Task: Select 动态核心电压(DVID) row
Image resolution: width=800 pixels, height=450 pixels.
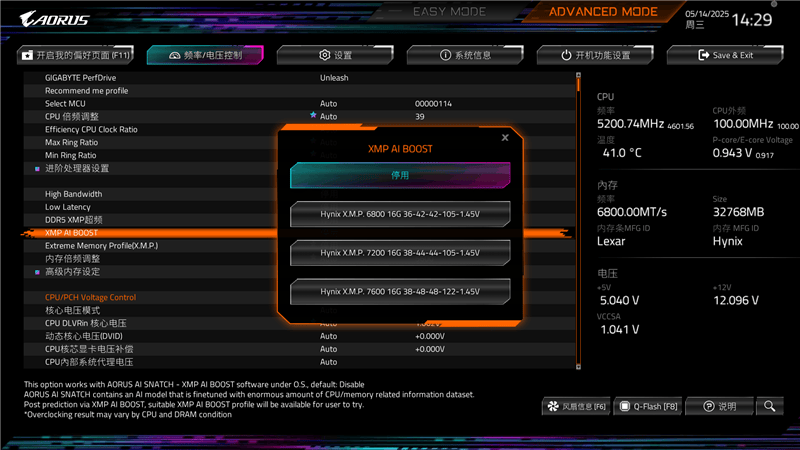Action: [x=299, y=336]
